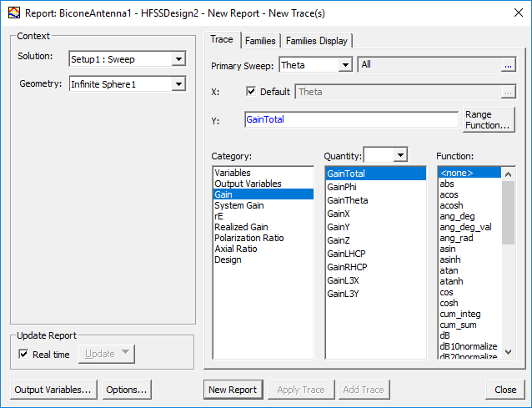Click the Add Trace button
The width and height of the screenshot is (532, 408).
pyautogui.click(x=364, y=390)
